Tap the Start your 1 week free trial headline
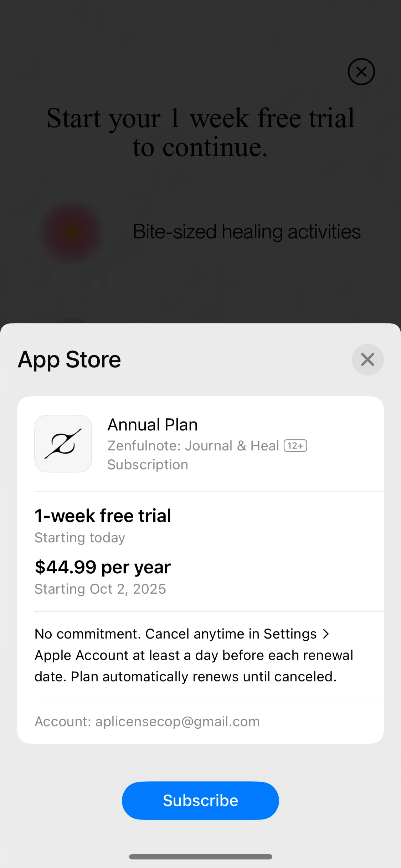Image resolution: width=401 pixels, height=868 pixels. click(x=201, y=132)
